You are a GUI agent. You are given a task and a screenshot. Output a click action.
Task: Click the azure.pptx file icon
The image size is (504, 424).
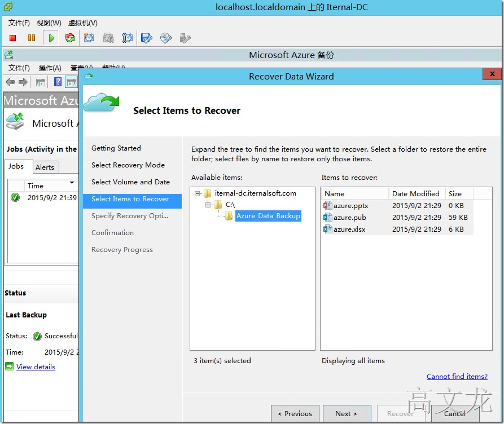tap(327, 206)
